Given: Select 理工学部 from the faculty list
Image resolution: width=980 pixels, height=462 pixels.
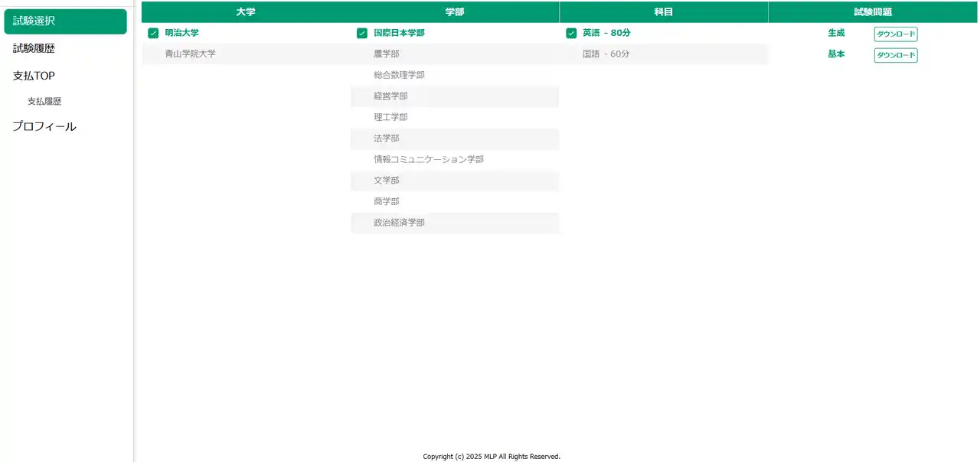Looking at the screenshot, I should (x=390, y=116).
